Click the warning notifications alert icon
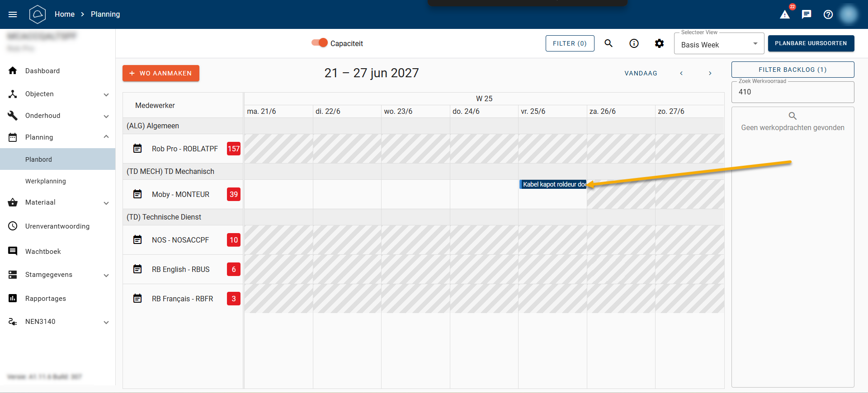Screen dimensions: 868x393 (785, 14)
